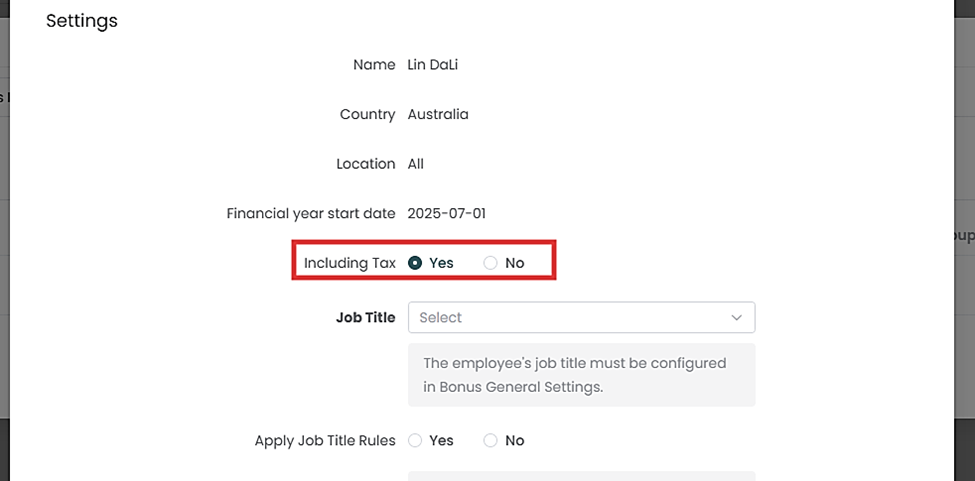Click the Job Title dropdown chevron arrow

tap(737, 318)
